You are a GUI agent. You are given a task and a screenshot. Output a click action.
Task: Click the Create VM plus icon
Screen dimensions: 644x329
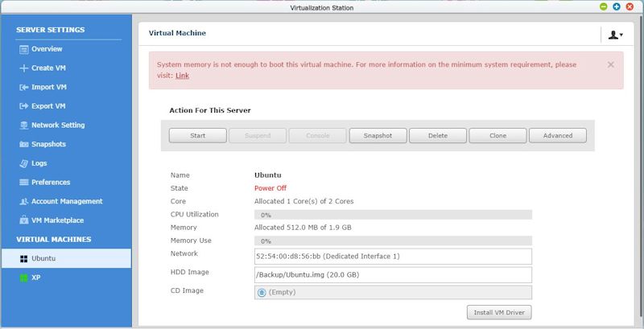tap(24, 68)
